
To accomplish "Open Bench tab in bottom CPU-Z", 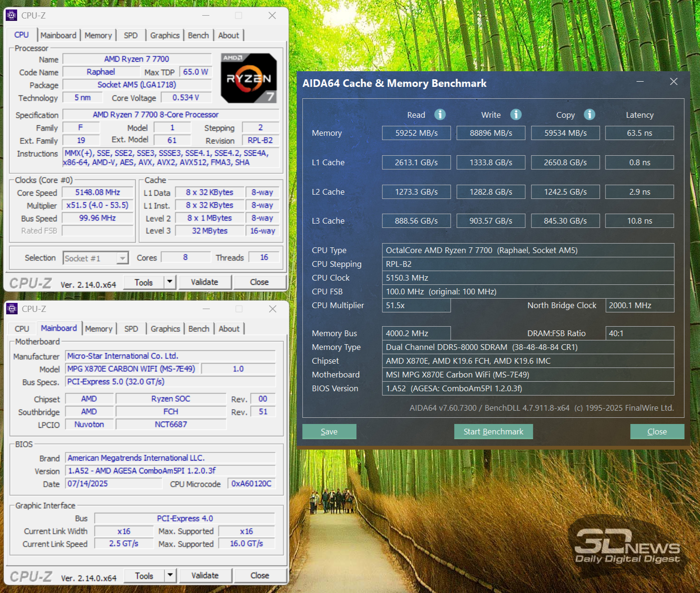I will tap(199, 329).
